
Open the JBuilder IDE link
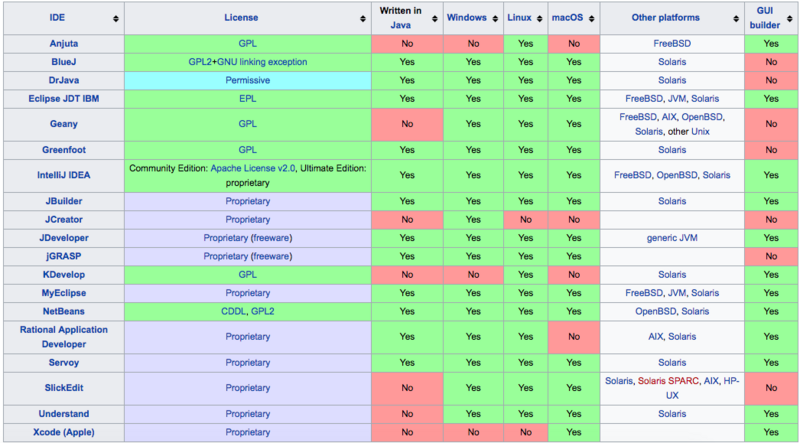click(x=64, y=201)
